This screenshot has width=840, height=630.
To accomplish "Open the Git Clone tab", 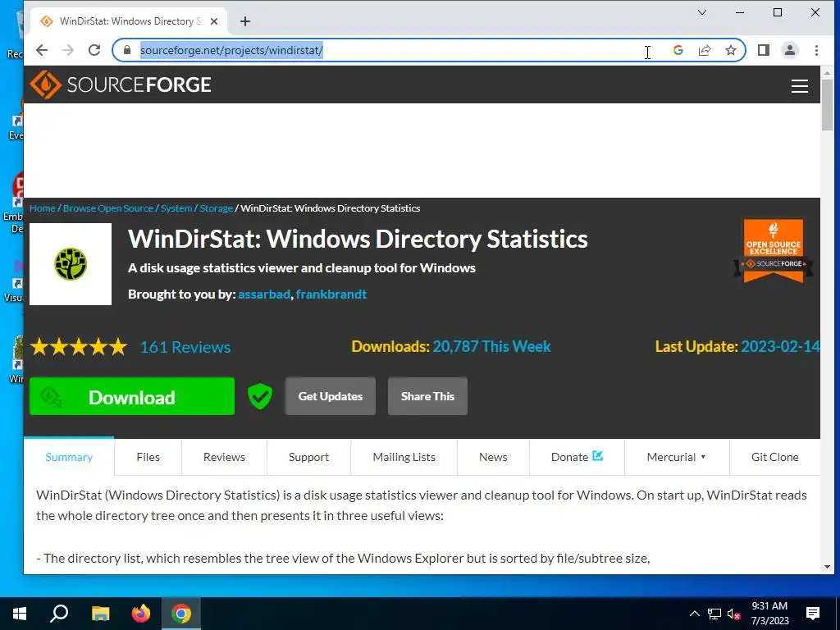I will [x=774, y=457].
